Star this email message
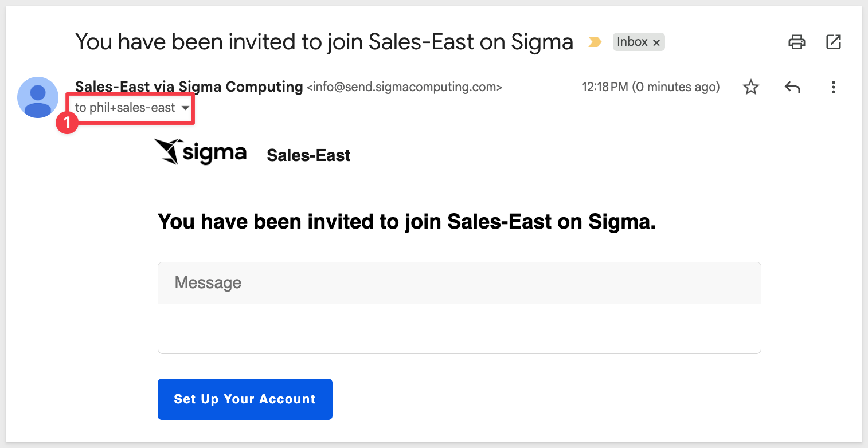This screenshot has height=448, width=868. 750,87
